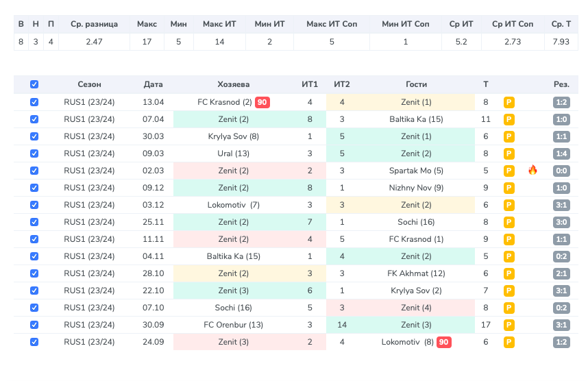This screenshot has width=588, height=381.
Task: Click the red 90 badge next to FC Krasnod (2)
Action: [262, 102]
